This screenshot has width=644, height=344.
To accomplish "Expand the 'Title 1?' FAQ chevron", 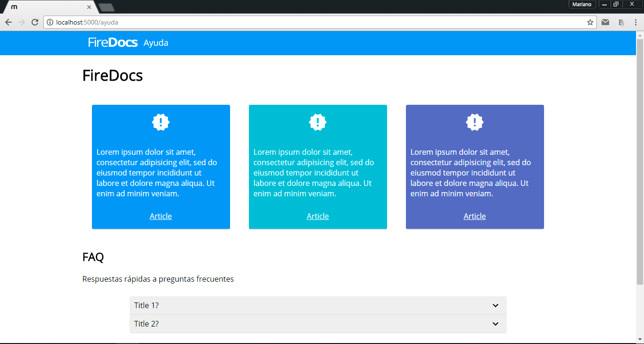I will click(x=495, y=305).
